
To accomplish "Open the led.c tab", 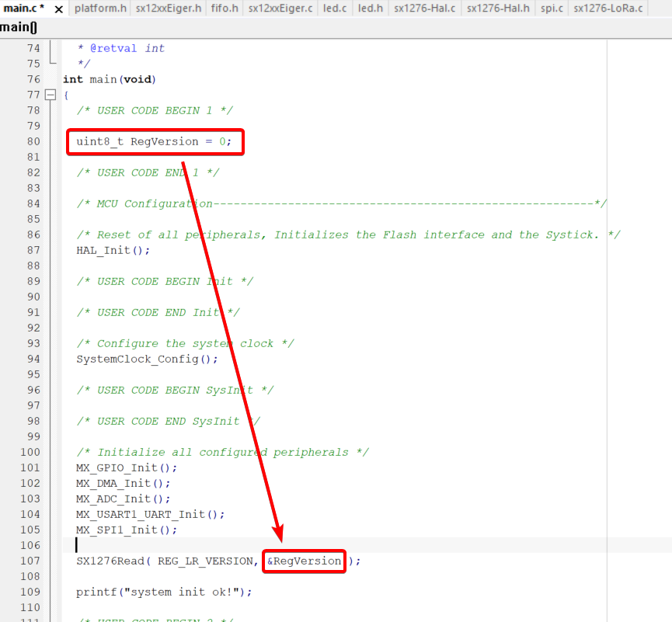I will pos(335,9).
